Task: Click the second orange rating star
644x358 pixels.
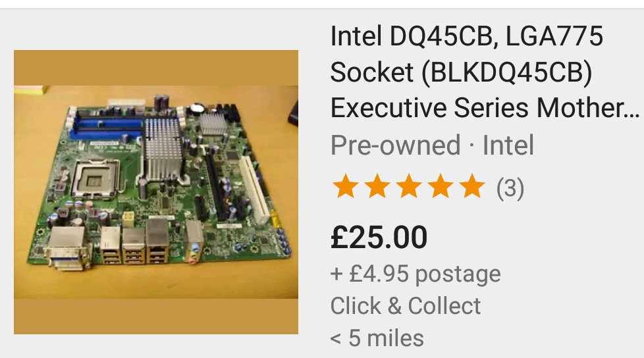Action: coord(377,188)
